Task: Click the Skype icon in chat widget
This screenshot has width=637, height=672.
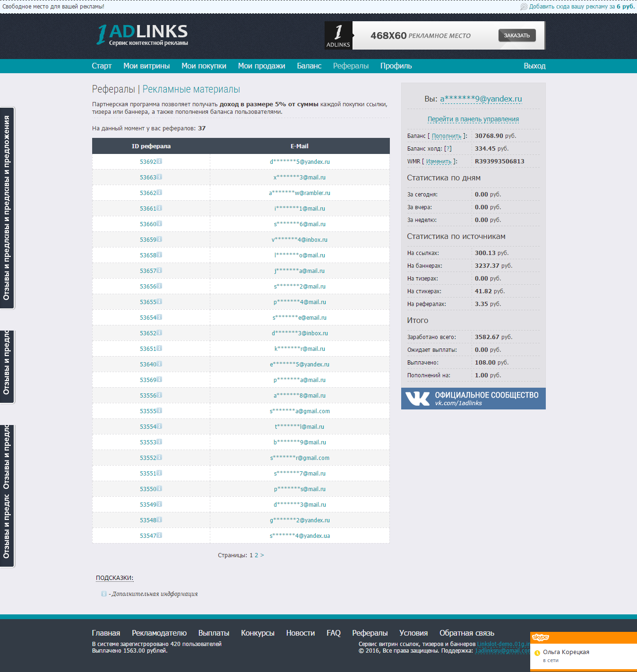Action: pos(540,638)
